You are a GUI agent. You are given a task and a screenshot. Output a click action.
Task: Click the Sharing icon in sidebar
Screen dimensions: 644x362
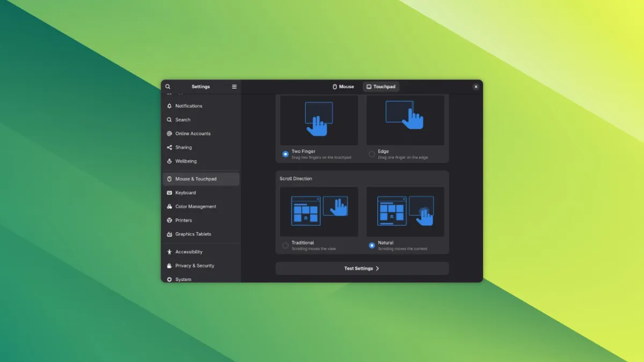tap(170, 147)
